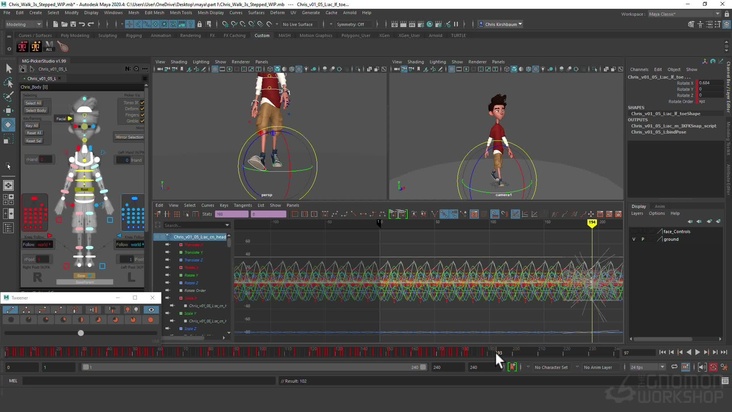This screenshot has height=412, width=732.
Task: Click the Select All button in picker
Action: [x=34, y=103]
